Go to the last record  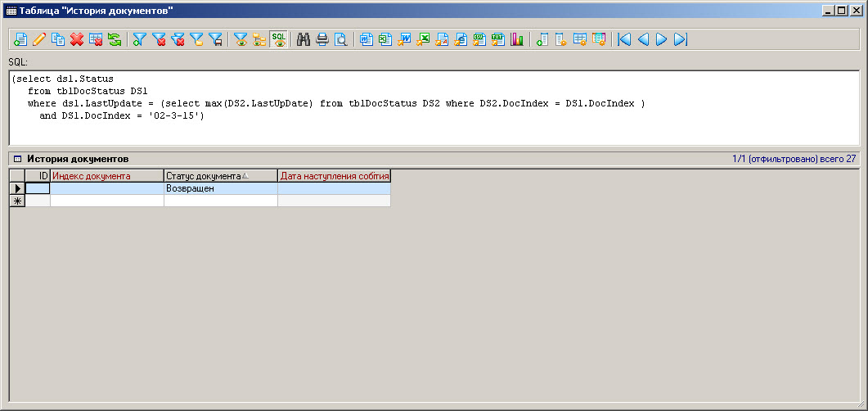coord(681,39)
